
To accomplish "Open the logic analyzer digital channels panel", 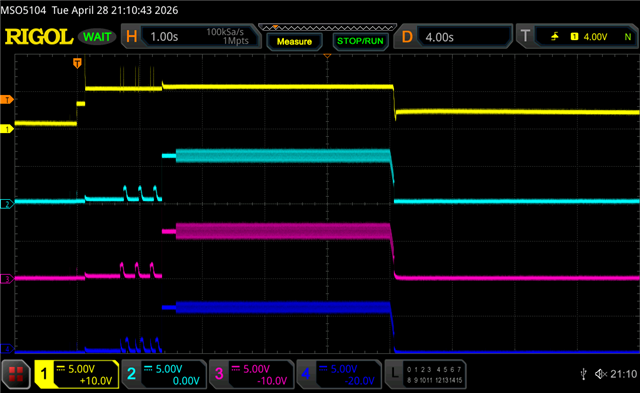I will (x=426, y=374).
